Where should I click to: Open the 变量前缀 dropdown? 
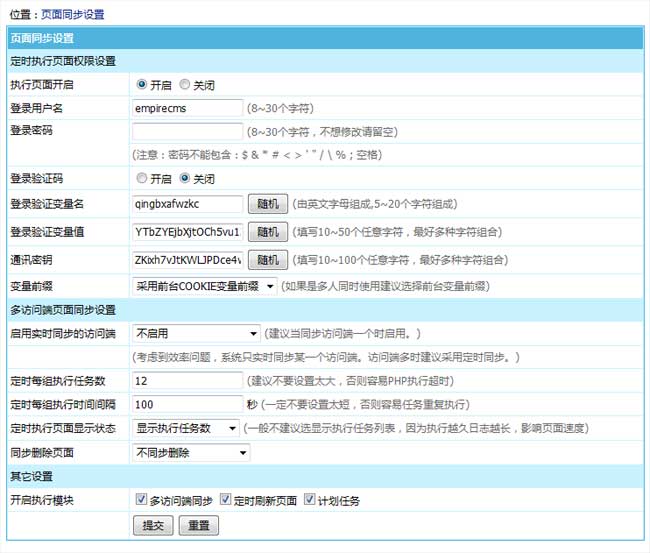pos(205,287)
